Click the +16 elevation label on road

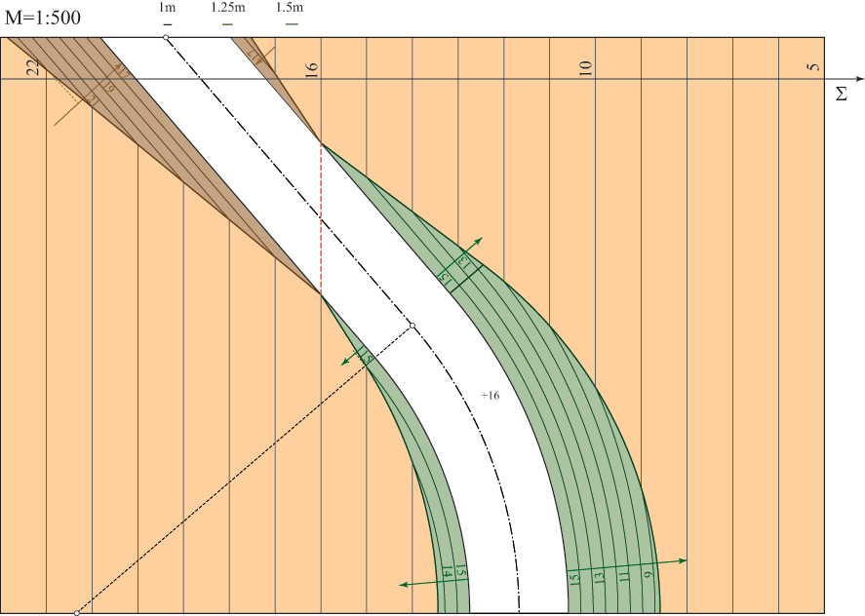(x=490, y=396)
